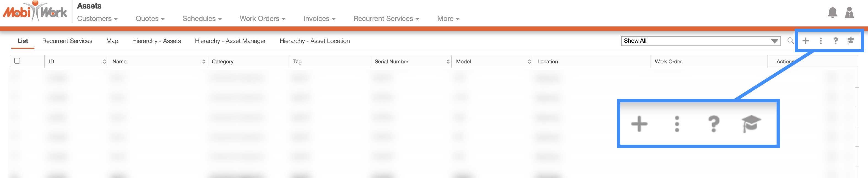This screenshot has width=868, height=178.
Task: Open the notifications bell icon
Action: [832, 12]
